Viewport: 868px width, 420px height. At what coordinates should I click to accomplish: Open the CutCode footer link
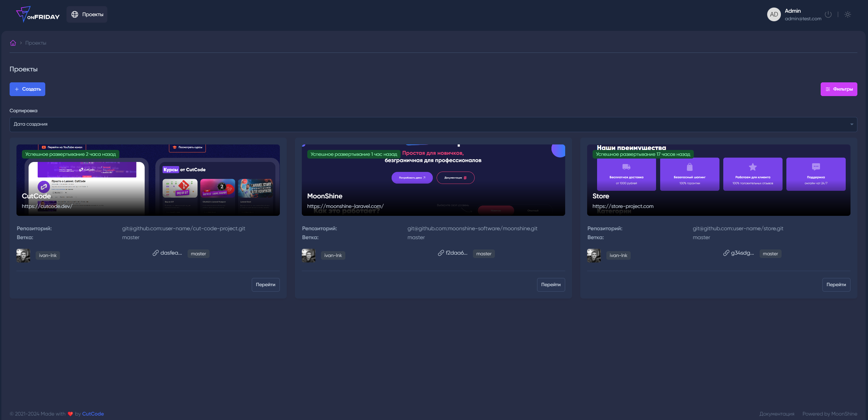point(93,414)
